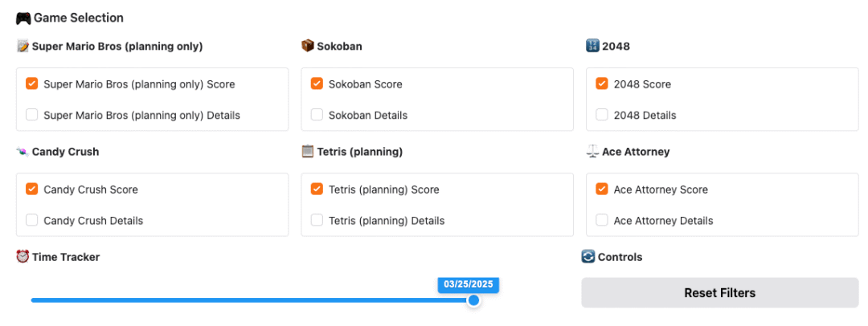Uncheck Super Mario Bros (planning only) Score
868x326 pixels.
coord(32,84)
